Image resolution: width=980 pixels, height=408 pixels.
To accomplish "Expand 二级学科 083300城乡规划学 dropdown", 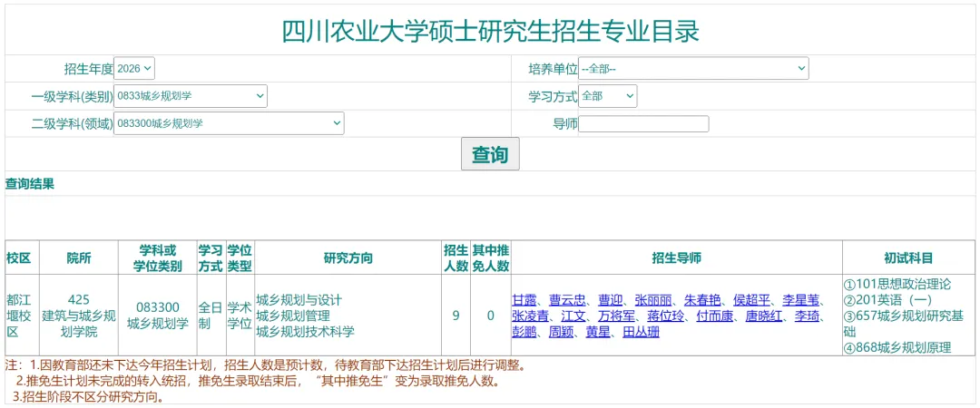I will (x=229, y=123).
